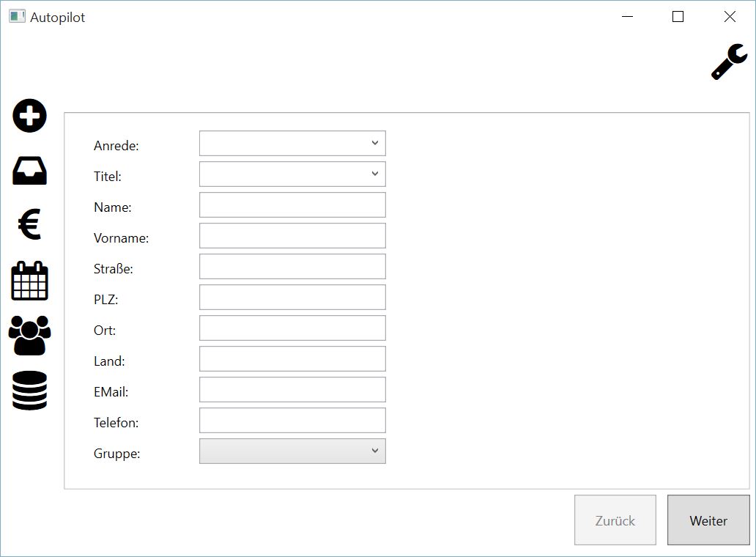Click into the Straße text box
The height and width of the screenshot is (557, 756).
[x=292, y=266]
